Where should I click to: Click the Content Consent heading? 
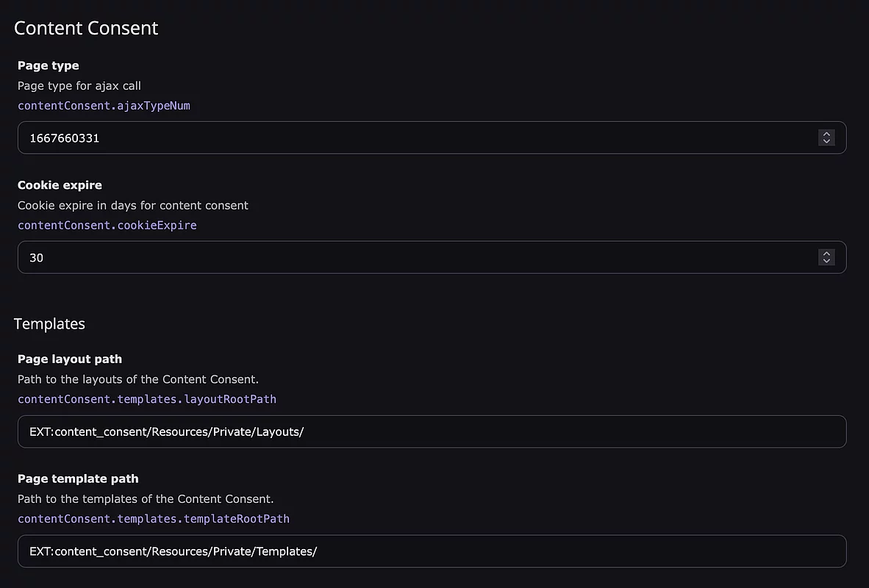[x=86, y=28]
